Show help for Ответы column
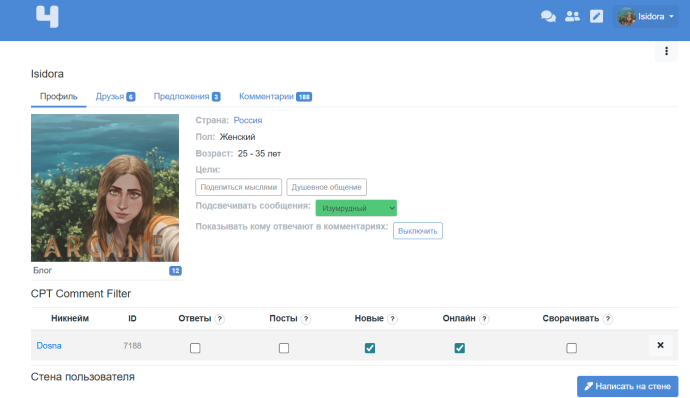Screen dimensions: 690x398 220,319
